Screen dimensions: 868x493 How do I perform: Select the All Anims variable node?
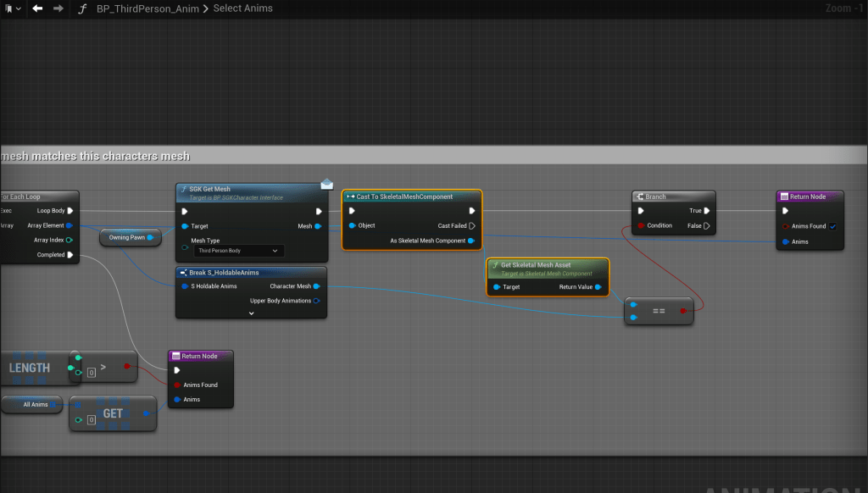click(36, 405)
